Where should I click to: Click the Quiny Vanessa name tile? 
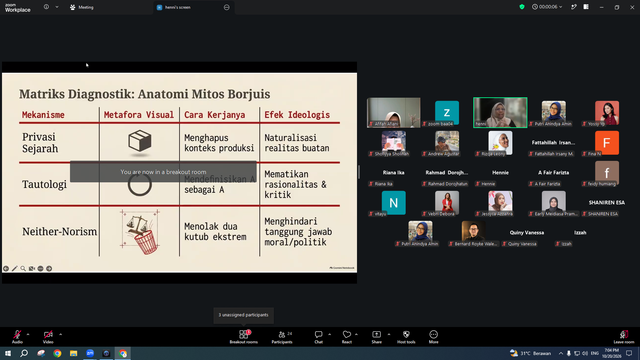point(527,233)
